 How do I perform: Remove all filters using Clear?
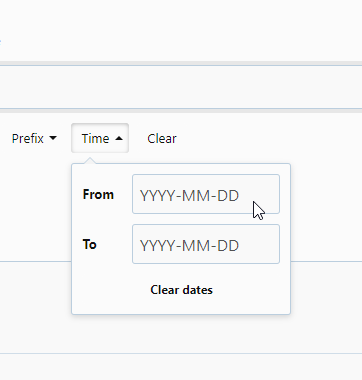pos(162,138)
